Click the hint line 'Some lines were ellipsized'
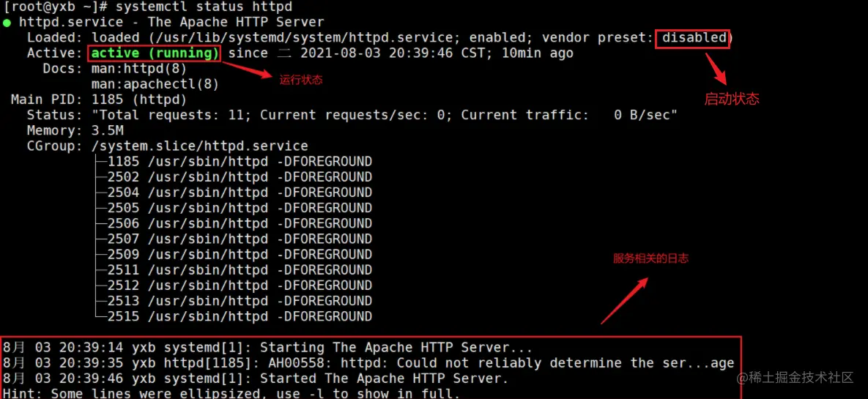This screenshot has height=399, width=868. (231, 394)
